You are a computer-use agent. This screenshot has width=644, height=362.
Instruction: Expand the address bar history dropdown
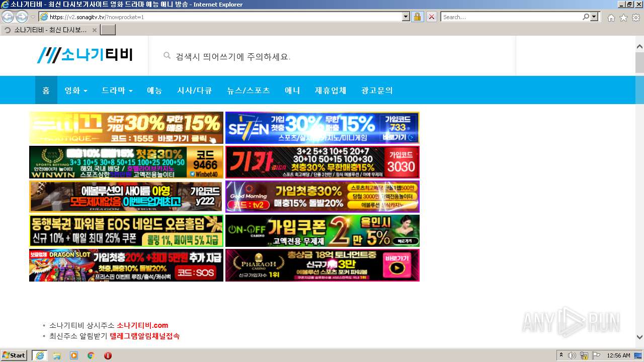406,17
